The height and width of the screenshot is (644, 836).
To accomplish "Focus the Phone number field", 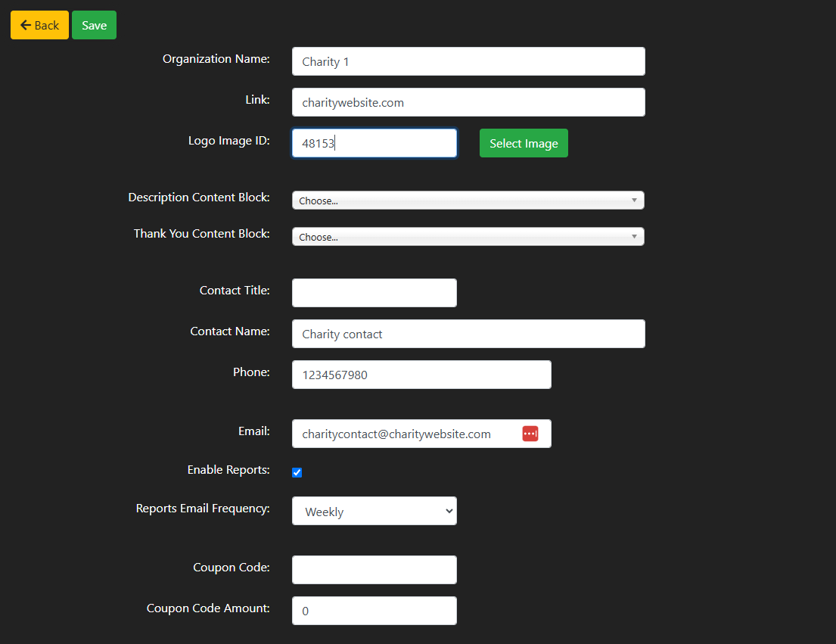I will click(421, 375).
